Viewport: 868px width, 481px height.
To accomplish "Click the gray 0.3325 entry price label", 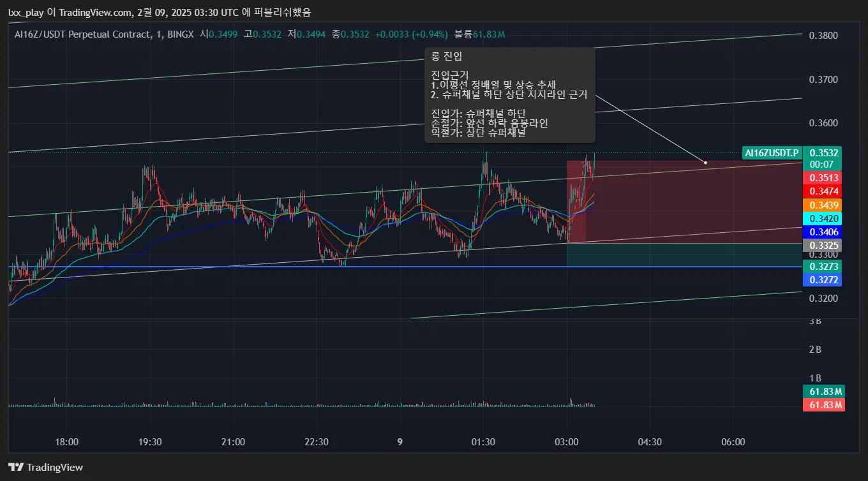I will (823, 246).
